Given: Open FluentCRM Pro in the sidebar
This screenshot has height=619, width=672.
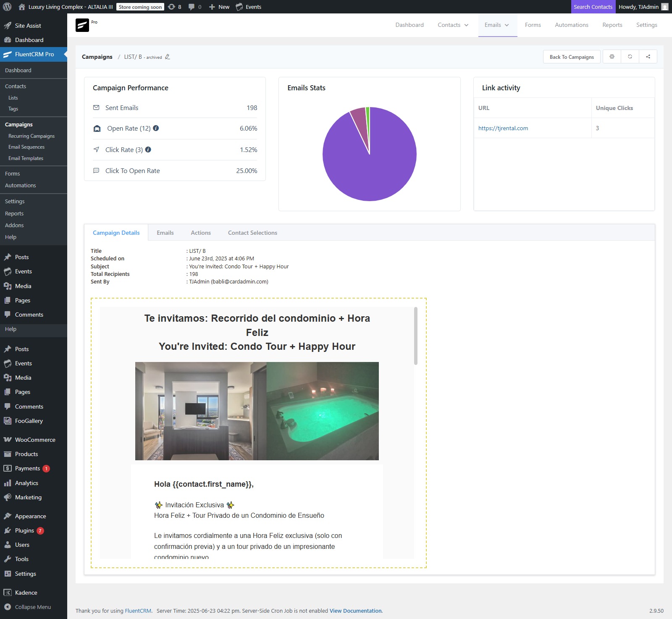Looking at the screenshot, I should 34,54.
